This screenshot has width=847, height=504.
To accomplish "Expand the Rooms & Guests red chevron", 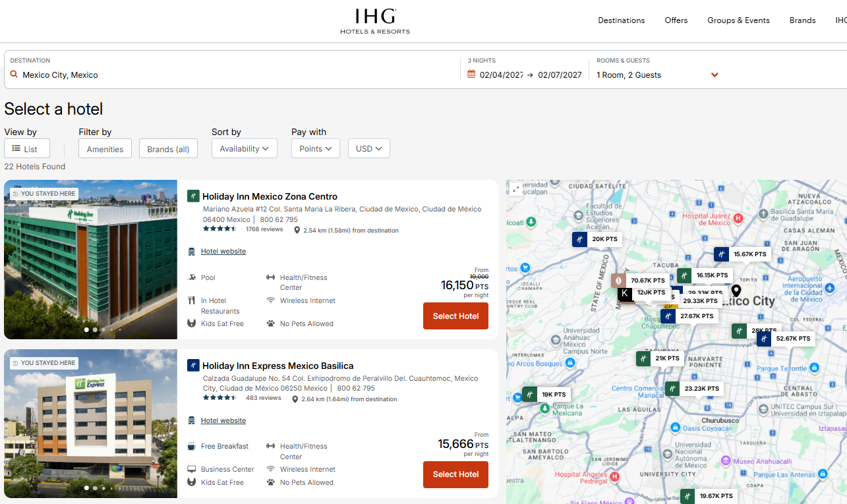I will (x=715, y=75).
